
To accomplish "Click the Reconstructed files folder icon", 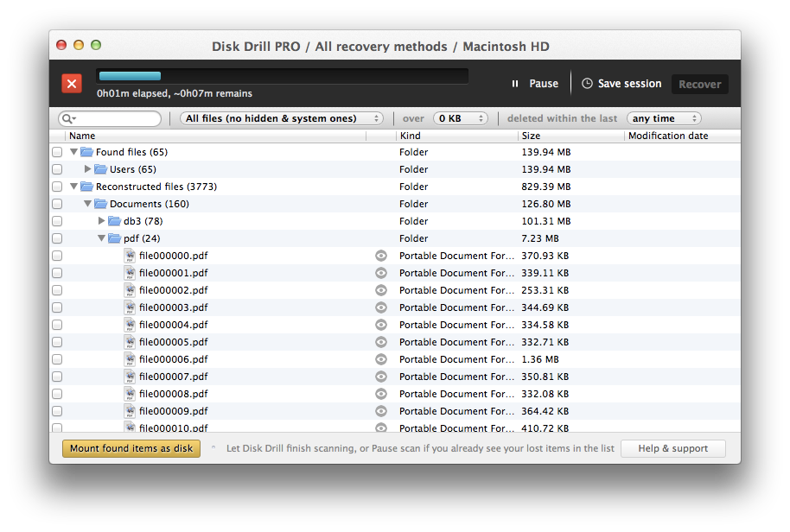I will (86, 187).
